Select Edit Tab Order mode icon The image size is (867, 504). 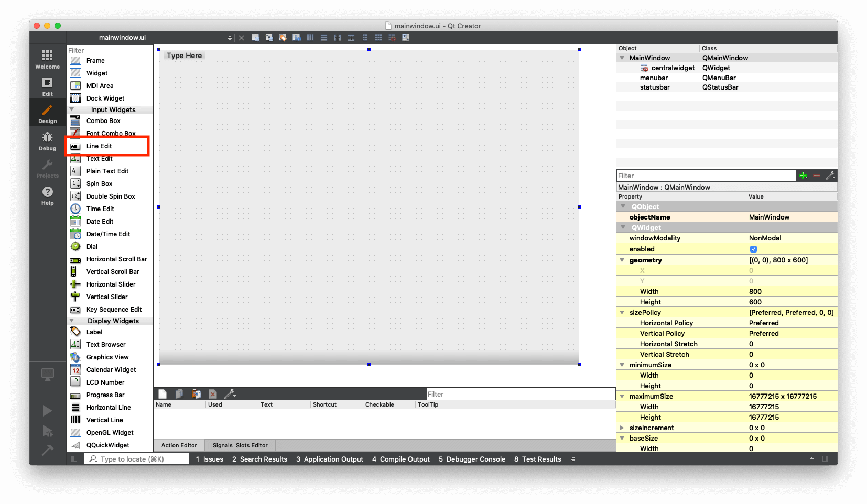[296, 37]
